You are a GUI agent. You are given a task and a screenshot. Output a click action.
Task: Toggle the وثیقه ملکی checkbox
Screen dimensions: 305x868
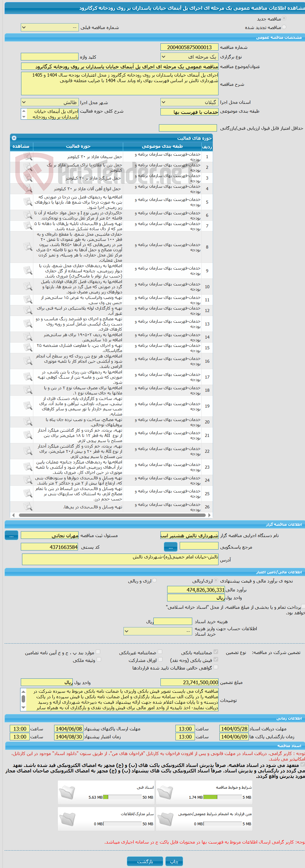pyautogui.click(x=98, y=660)
